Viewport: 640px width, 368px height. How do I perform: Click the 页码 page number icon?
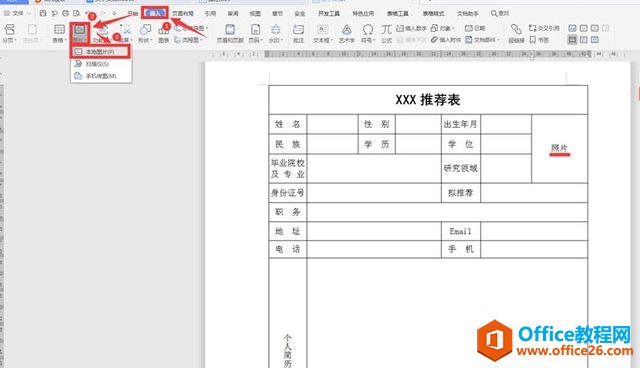[256, 29]
